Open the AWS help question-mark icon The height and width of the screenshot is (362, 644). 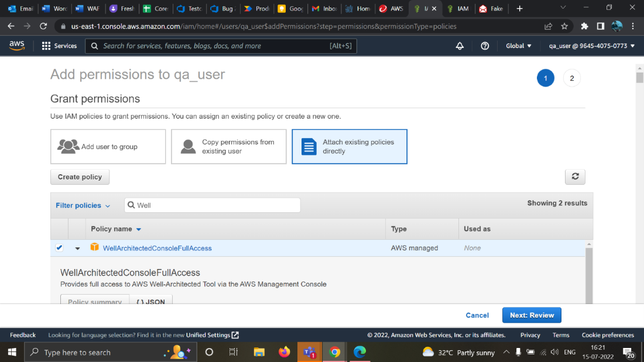click(x=485, y=46)
